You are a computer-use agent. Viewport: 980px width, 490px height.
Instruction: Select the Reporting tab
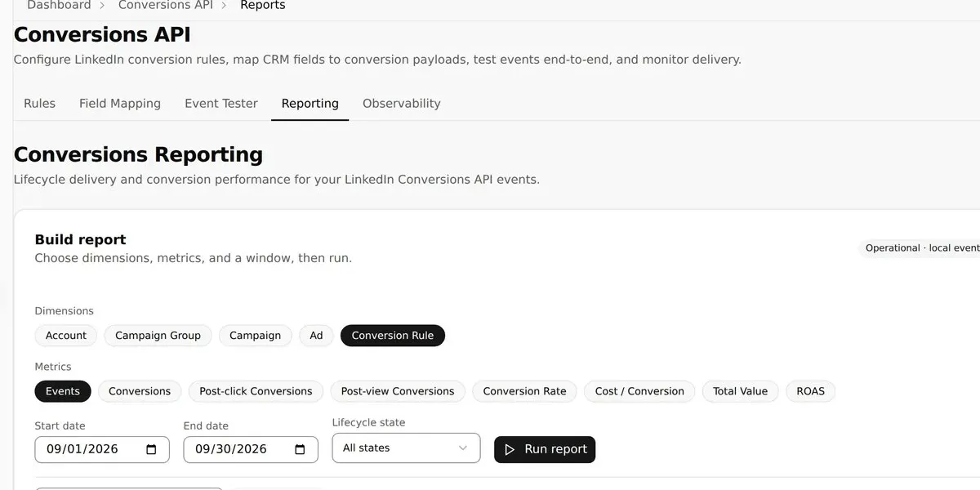click(x=310, y=104)
